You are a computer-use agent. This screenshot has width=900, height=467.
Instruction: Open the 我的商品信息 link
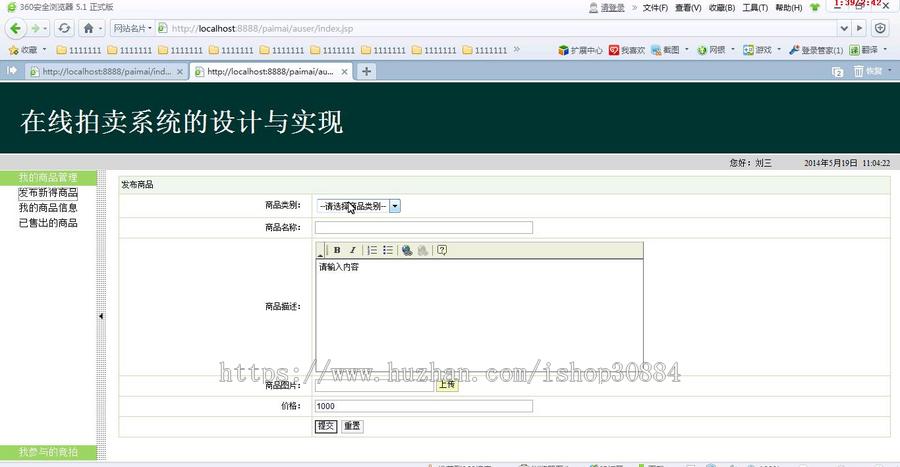(48, 208)
